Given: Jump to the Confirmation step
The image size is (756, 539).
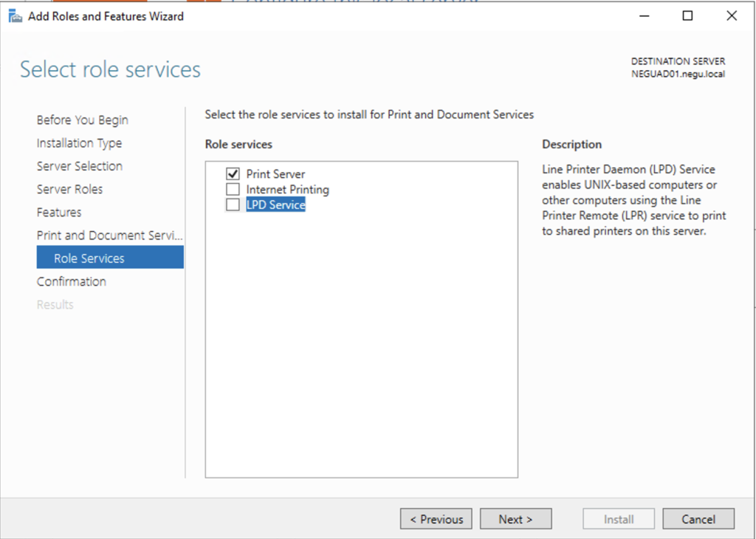Looking at the screenshot, I should pos(72,281).
